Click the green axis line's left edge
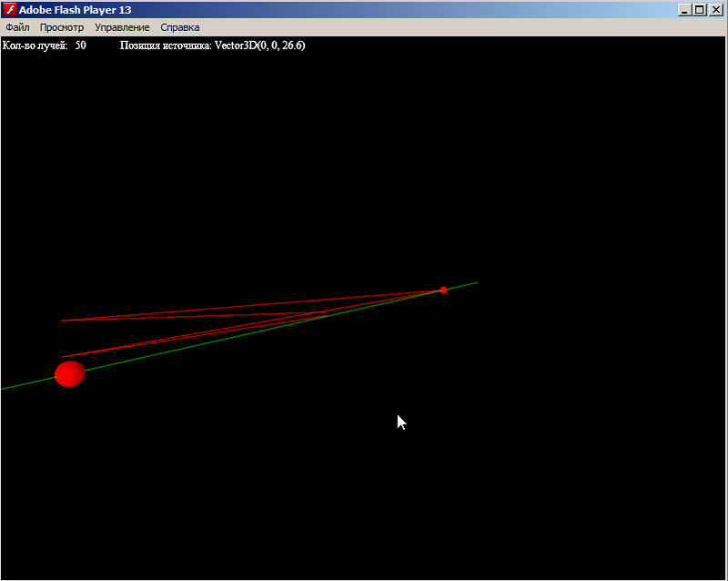Viewport: 728px width, 581px height. click(x=5, y=388)
